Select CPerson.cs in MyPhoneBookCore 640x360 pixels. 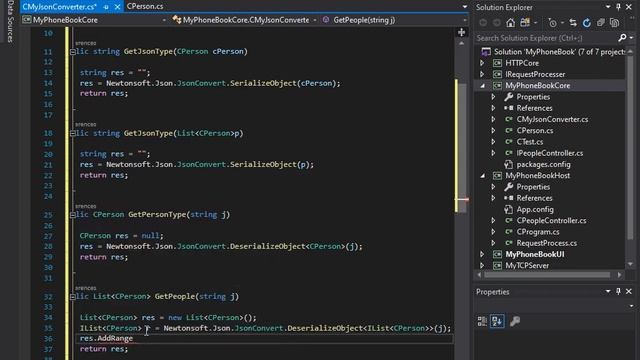(x=535, y=131)
